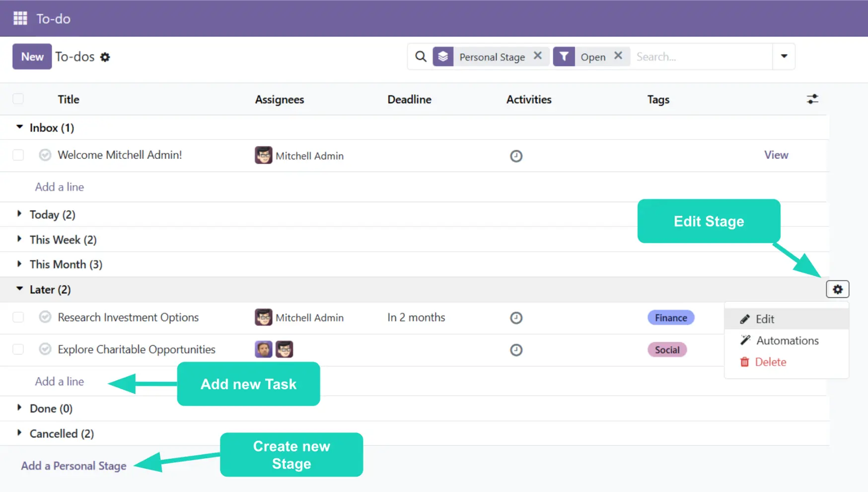Tick checkbox for Welcome Mitchell Admin row
The width and height of the screenshot is (868, 492).
click(x=18, y=155)
